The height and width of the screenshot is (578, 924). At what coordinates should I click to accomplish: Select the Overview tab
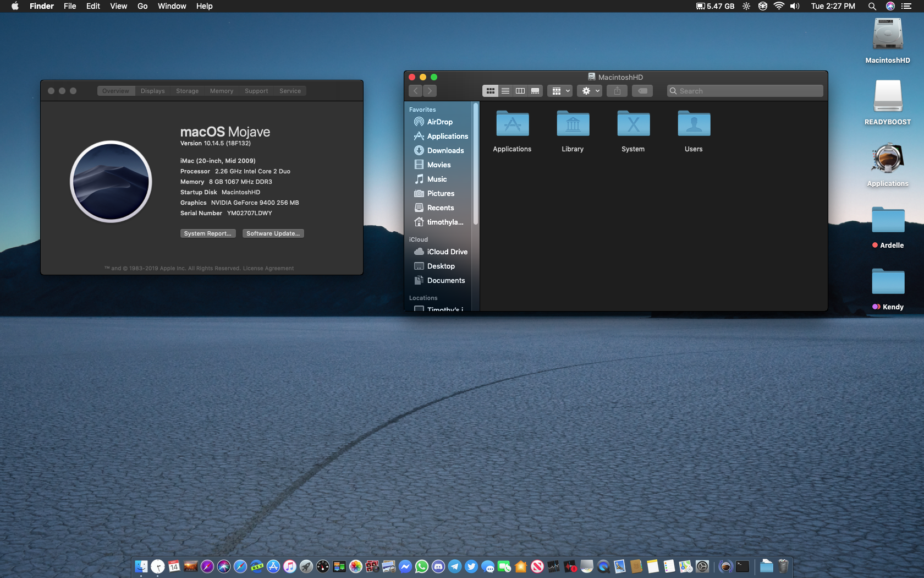[x=116, y=91]
